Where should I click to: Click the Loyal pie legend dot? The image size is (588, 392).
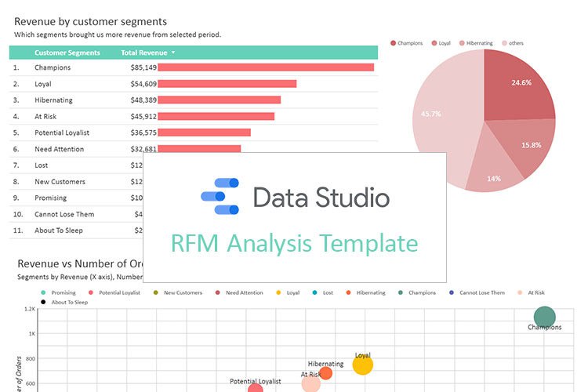point(434,43)
